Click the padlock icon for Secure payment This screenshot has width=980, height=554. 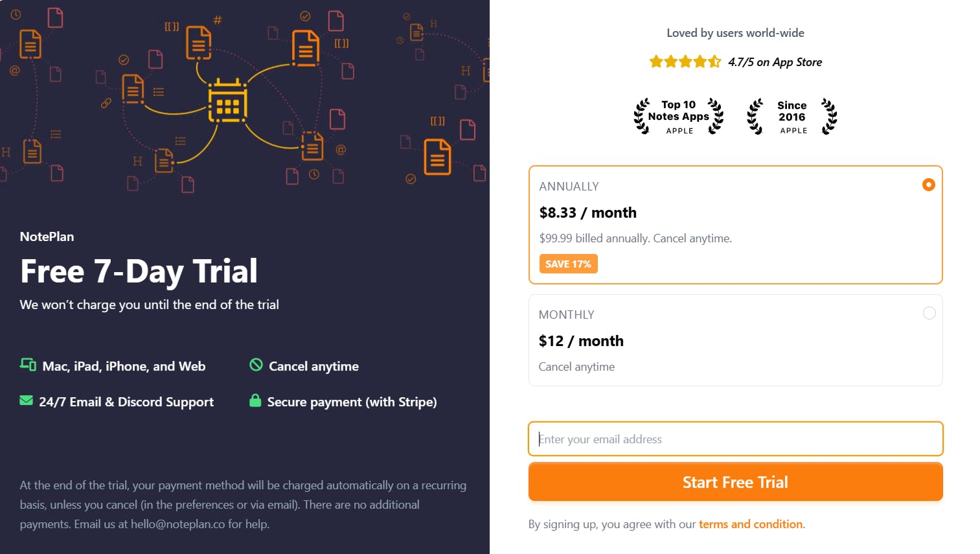(255, 401)
